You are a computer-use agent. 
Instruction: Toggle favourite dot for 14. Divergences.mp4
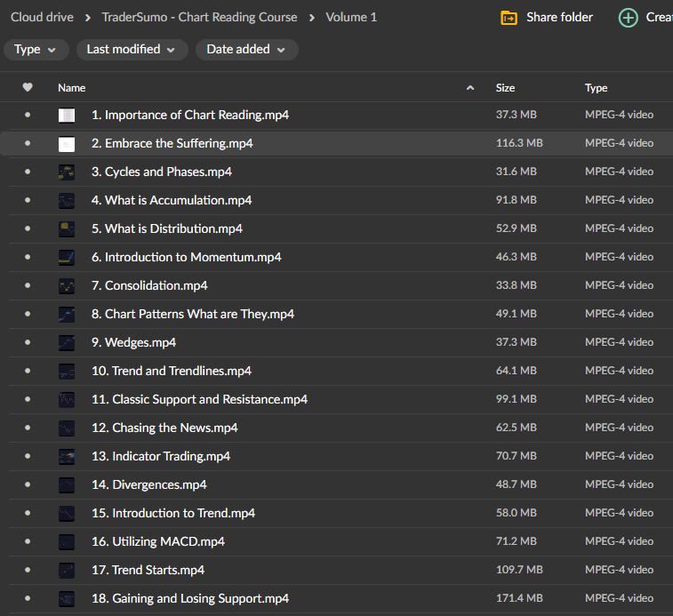[28, 484]
